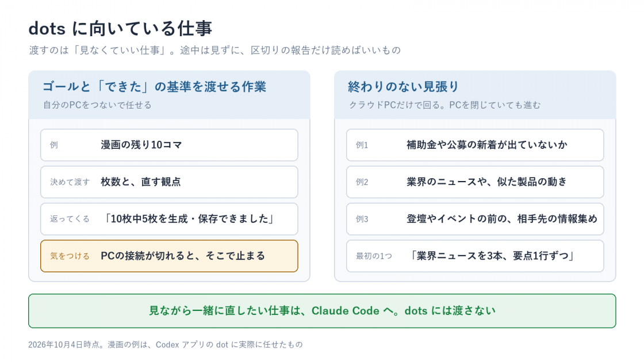Select the heading 'ゴールと「できた」の基準を渡せる作業'
644x362 pixels.
coord(155,87)
